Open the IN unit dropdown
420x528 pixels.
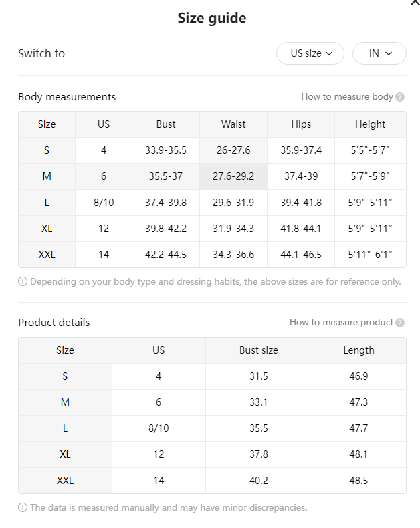pyautogui.click(x=379, y=53)
